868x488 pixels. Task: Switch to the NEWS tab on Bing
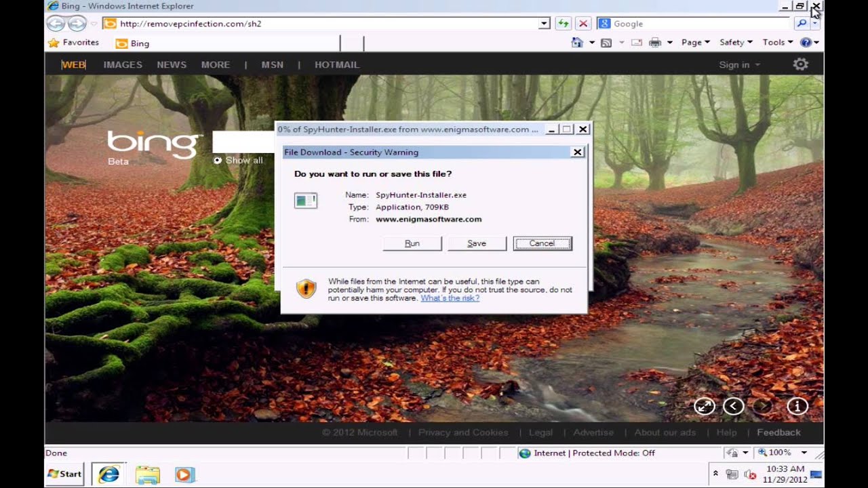[172, 65]
